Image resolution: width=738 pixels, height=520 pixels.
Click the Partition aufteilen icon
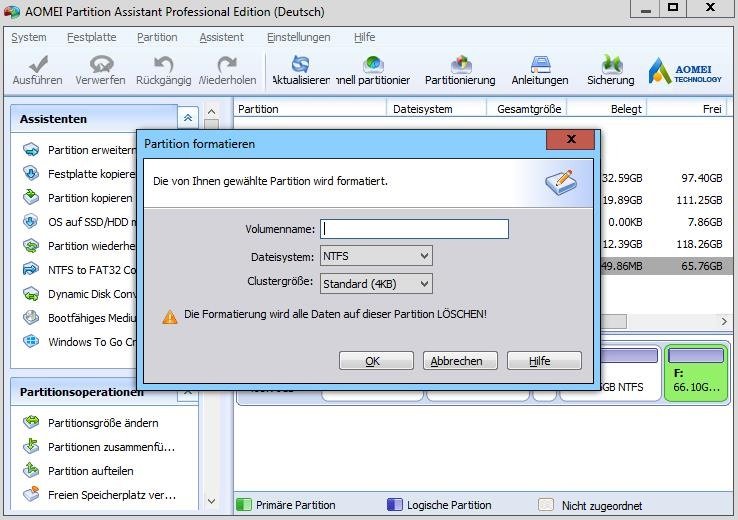tap(31, 471)
